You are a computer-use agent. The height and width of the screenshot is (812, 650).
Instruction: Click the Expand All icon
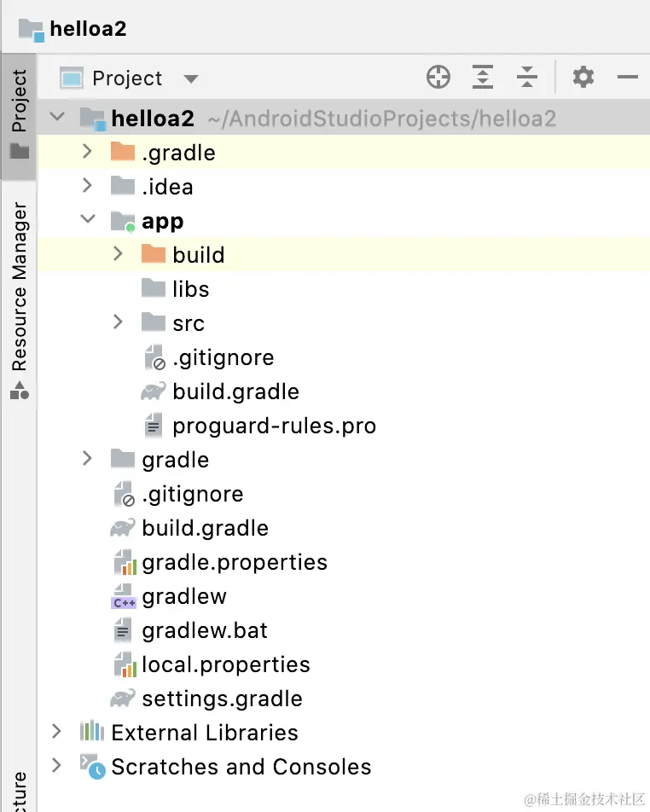[x=483, y=78]
